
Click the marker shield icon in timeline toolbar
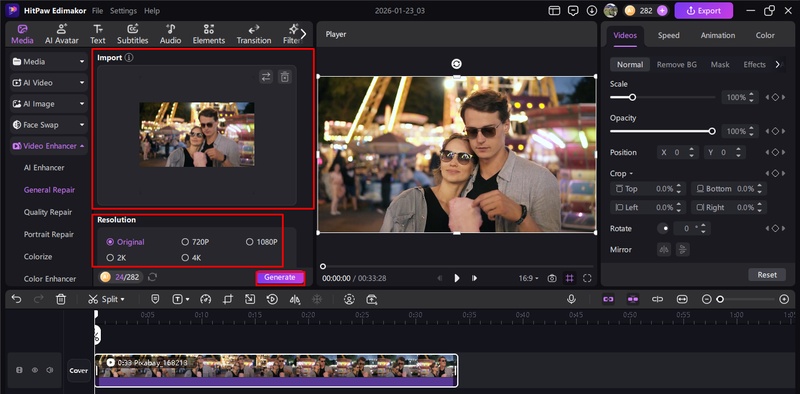click(155, 299)
